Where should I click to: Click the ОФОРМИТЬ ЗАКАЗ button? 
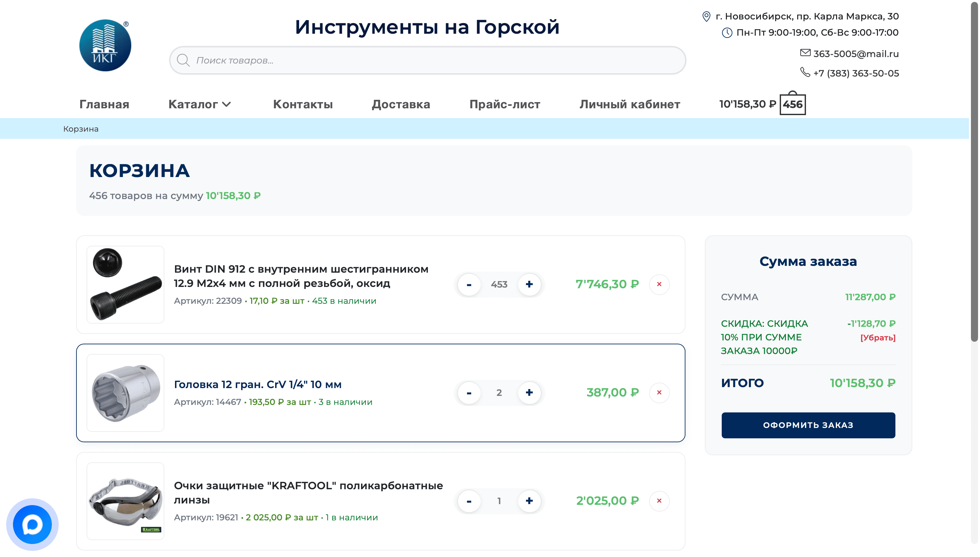coord(808,425)
